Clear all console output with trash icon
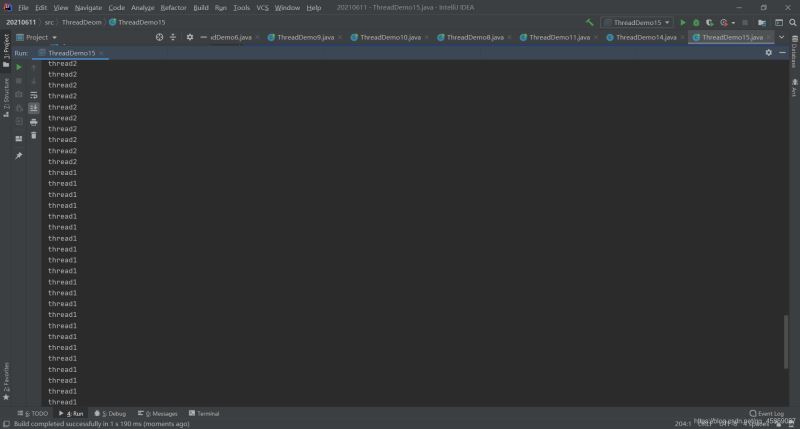Image resolution: width=800 pixels, height=429 pixels. 34,135
